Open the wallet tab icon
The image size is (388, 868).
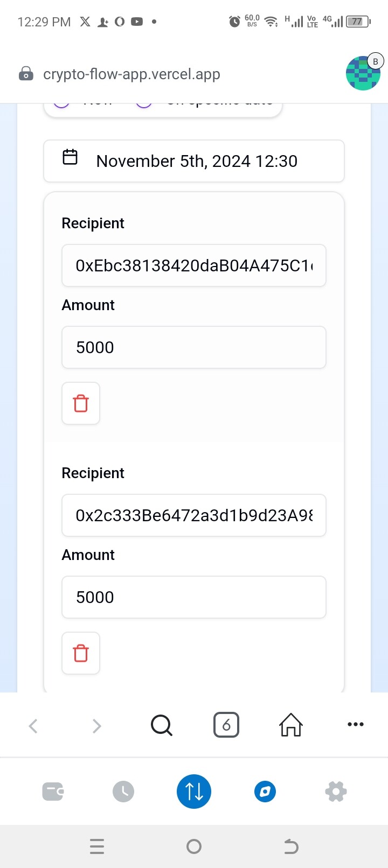53,792
